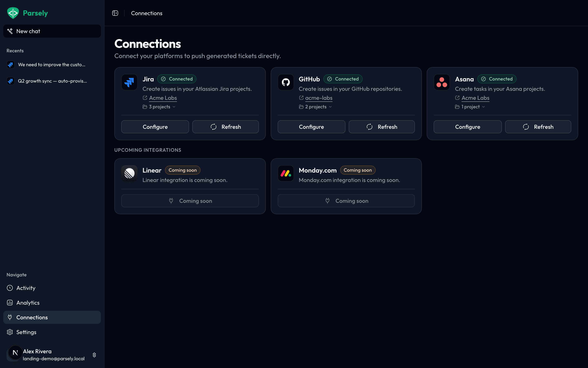Configure the Asana connection
The image size is (588, 368).
click(468, 127)
